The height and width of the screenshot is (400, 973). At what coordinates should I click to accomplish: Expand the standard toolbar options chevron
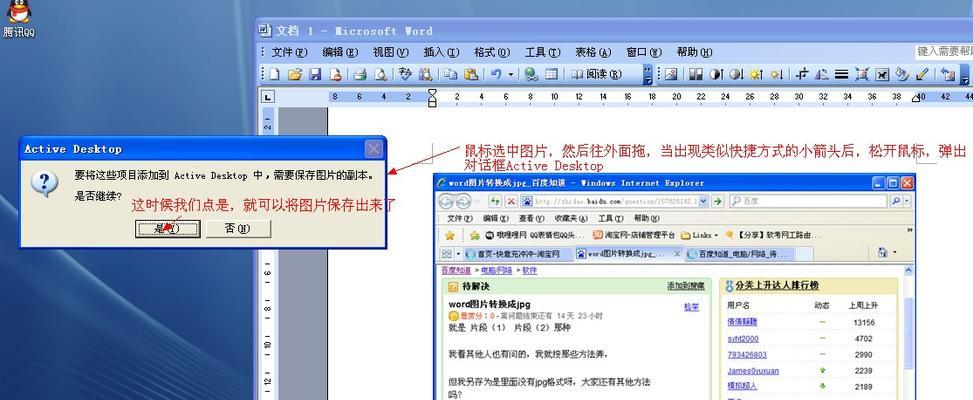[x=648, y=74]
